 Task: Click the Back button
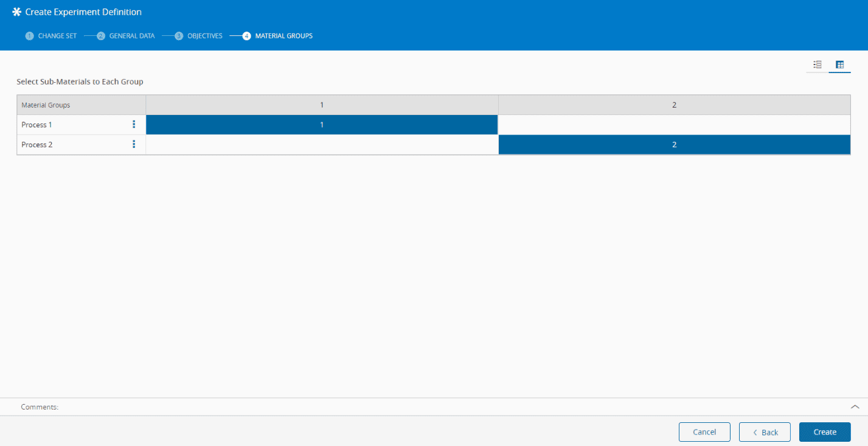coord(764,432)
